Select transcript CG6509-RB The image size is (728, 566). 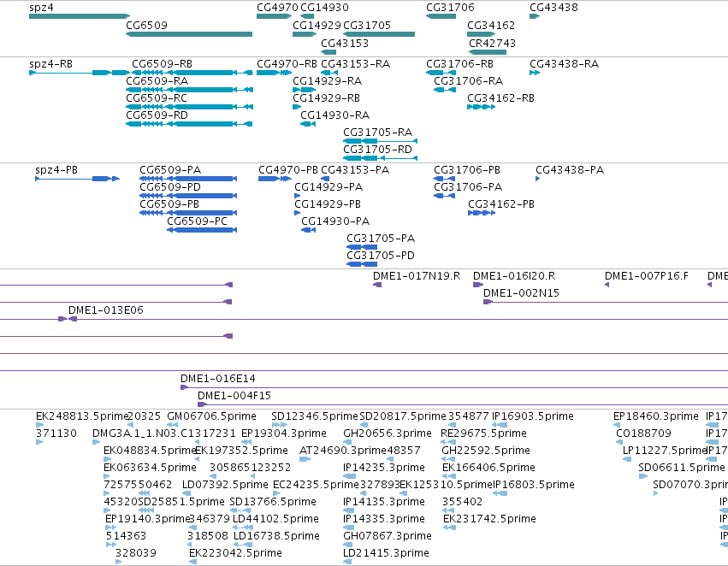[x=192, y=73]
